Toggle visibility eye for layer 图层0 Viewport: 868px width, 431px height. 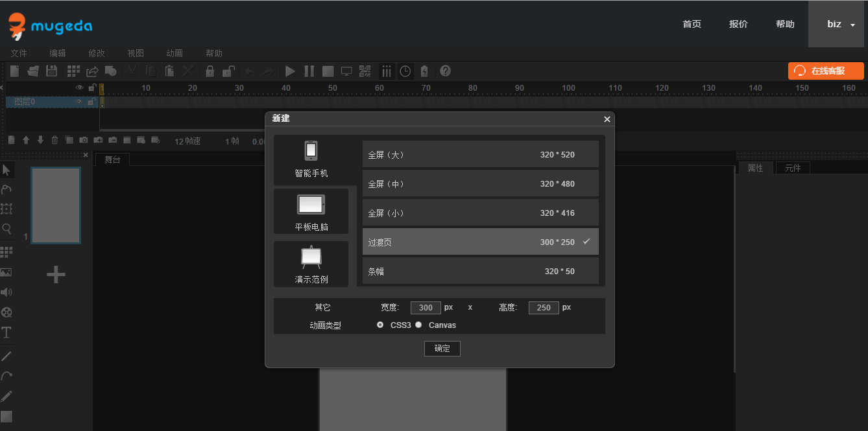pyautogui.click(x=78, y=102)
